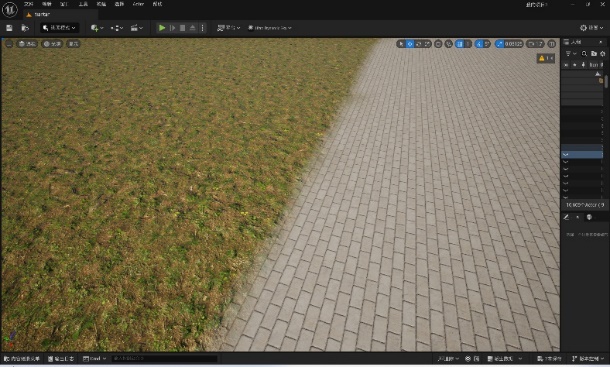Click the Outliner visibility eye column header
This screenshot has height=367, width=610.
click(x=566, y=65)
